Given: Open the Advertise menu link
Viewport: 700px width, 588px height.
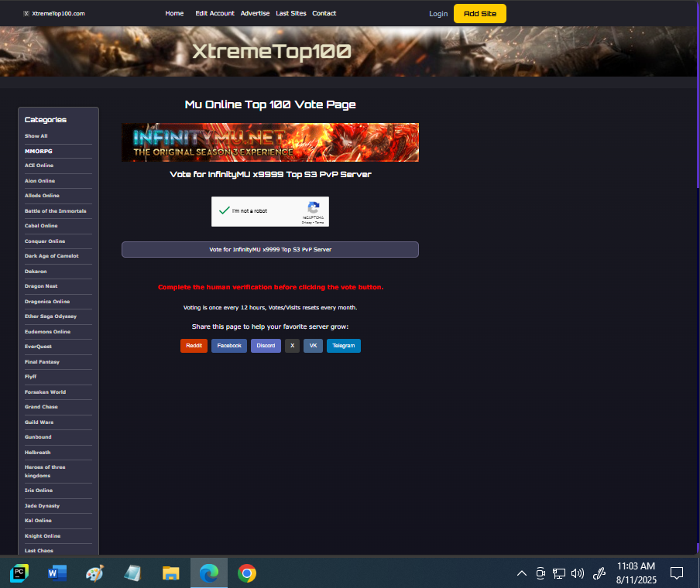Looking at the screenshot, I should [x=255, y=13].
